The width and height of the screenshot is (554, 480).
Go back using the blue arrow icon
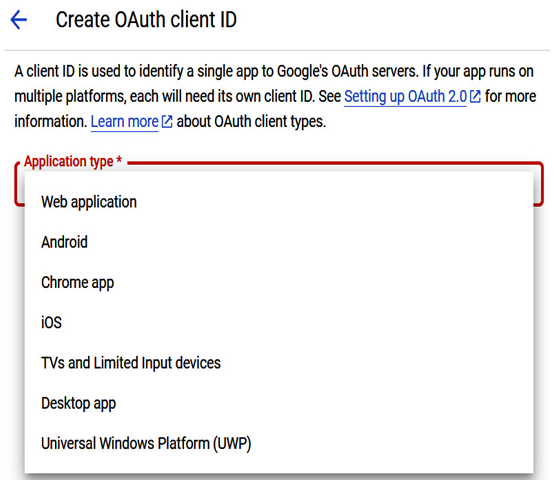(x=19, y=19)
